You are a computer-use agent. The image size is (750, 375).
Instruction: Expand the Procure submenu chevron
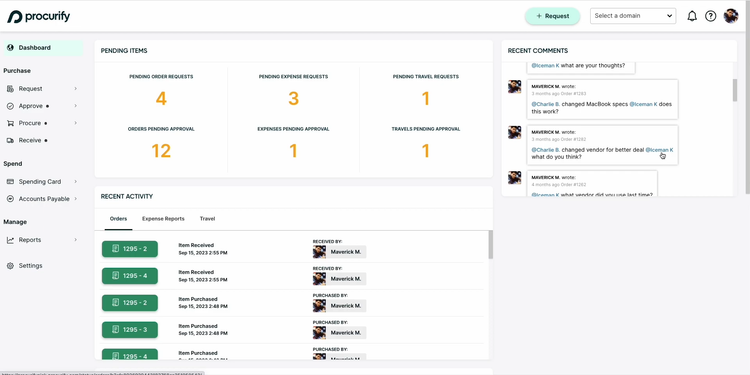(x=76, y=123)
